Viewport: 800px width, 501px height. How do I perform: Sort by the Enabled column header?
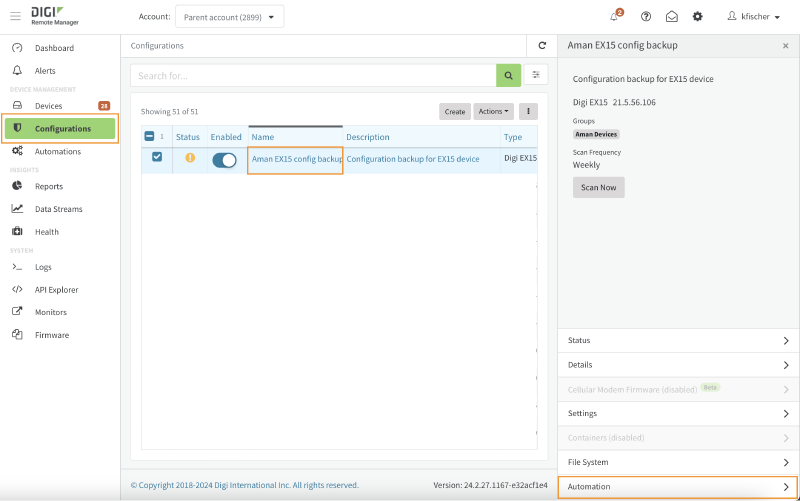tap(226, 137)
